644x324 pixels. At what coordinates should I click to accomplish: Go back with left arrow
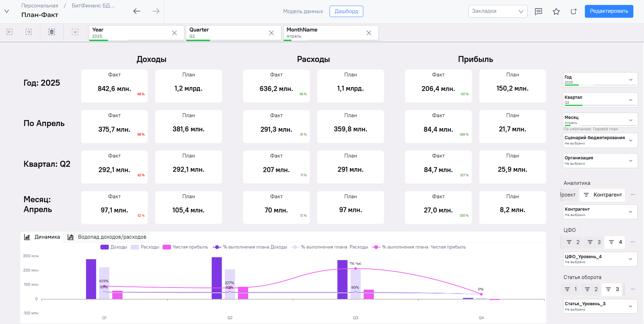[137, 11]
